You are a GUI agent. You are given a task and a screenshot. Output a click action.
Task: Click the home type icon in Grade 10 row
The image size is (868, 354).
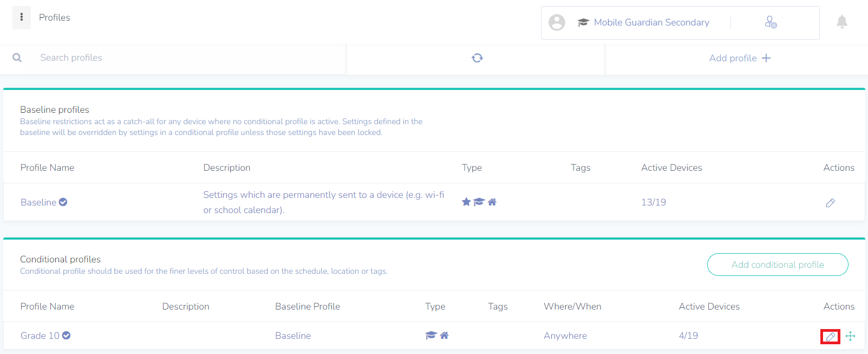[x=445, y=335]
